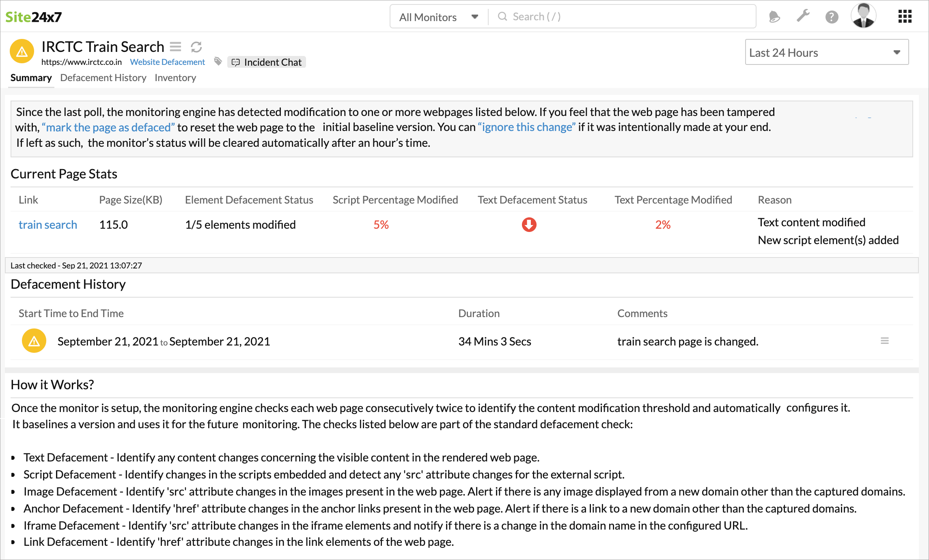Screen dimensions: 929x560
Task: Click the help question mark icon
Action: 832,17
